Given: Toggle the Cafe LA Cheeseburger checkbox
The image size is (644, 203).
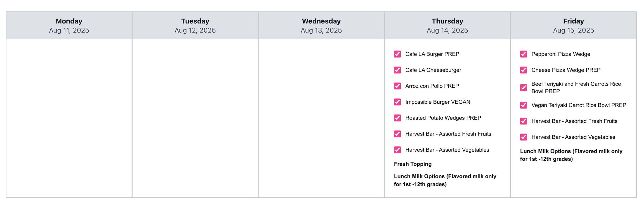Looking at the screenshot, I should 397,70.
